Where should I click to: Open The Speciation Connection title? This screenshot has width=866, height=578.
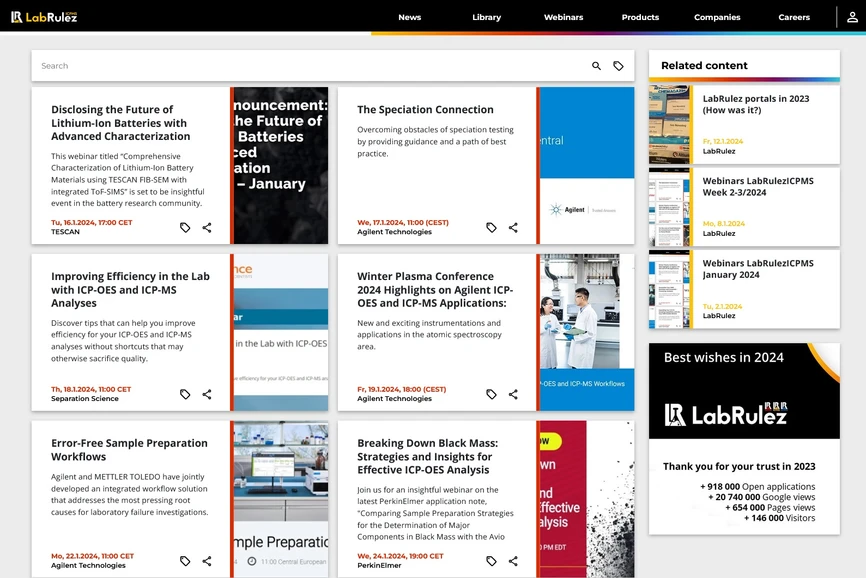(x=425, y=109)
